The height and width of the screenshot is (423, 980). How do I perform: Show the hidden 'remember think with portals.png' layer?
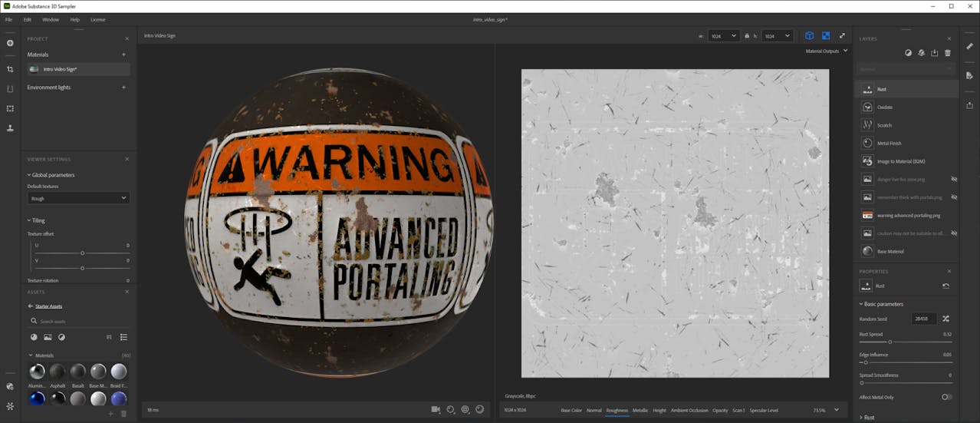[x=954, y=197]
